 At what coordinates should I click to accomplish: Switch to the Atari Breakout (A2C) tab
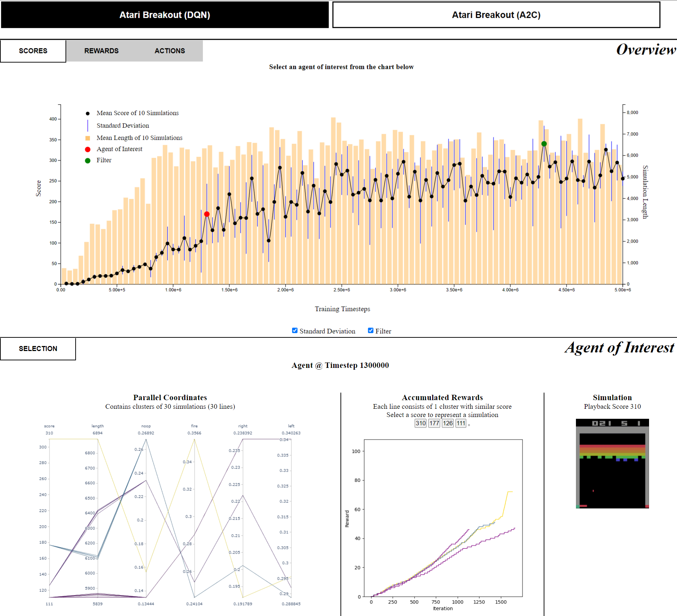tap(496, 15)
